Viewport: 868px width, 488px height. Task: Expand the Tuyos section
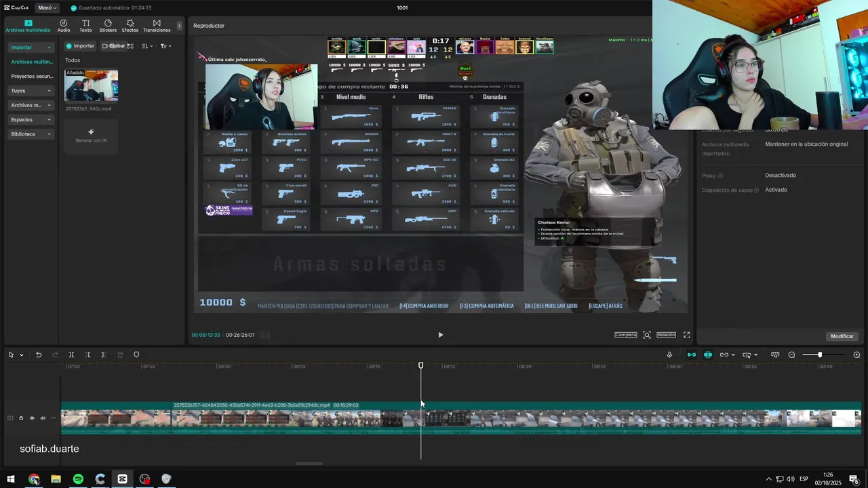coord(31,91)
